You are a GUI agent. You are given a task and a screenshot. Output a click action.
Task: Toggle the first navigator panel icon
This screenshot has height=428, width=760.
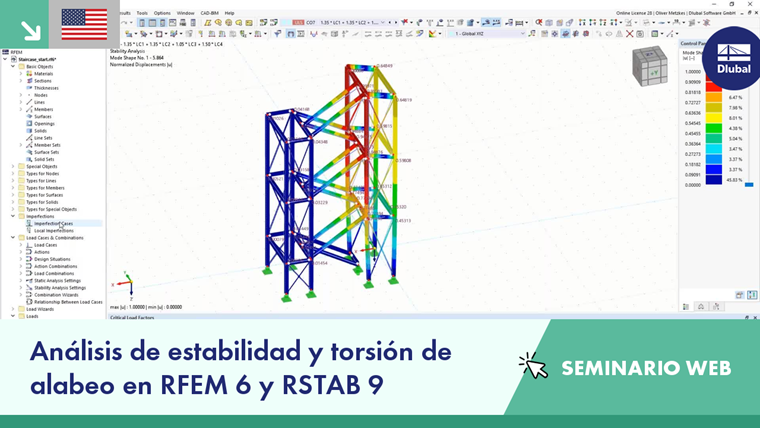tap(142, 22)
